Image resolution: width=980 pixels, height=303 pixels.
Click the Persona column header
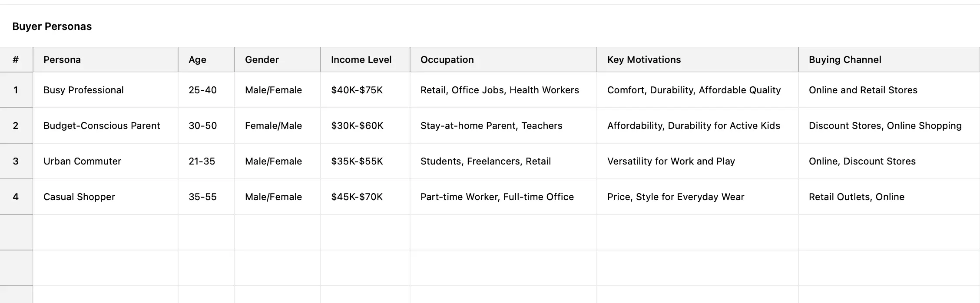coord(62,60)
